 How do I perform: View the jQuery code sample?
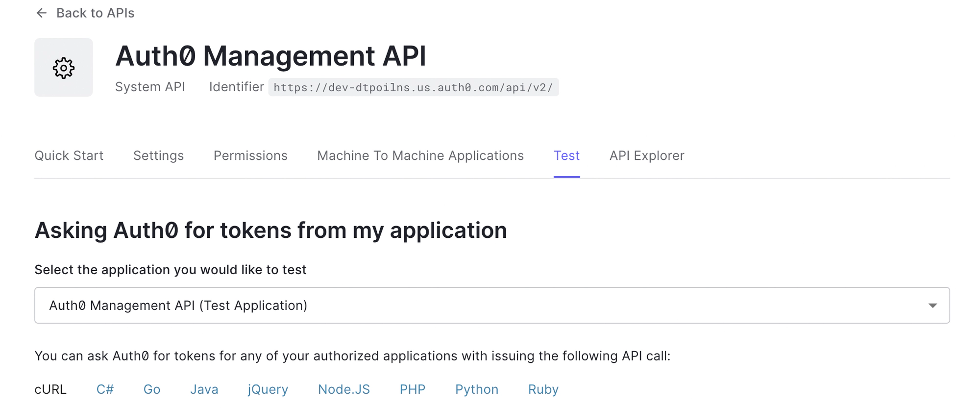tap(268, 389)
